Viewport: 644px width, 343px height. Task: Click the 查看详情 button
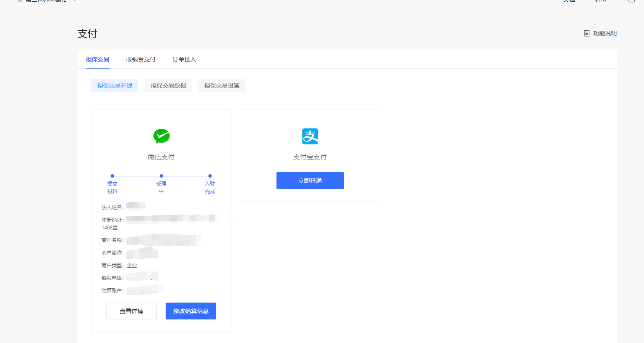click(x=131, y=311)
